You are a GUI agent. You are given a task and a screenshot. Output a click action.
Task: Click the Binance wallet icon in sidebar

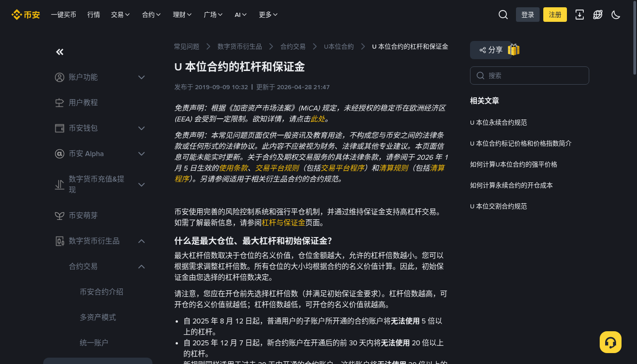60,128
